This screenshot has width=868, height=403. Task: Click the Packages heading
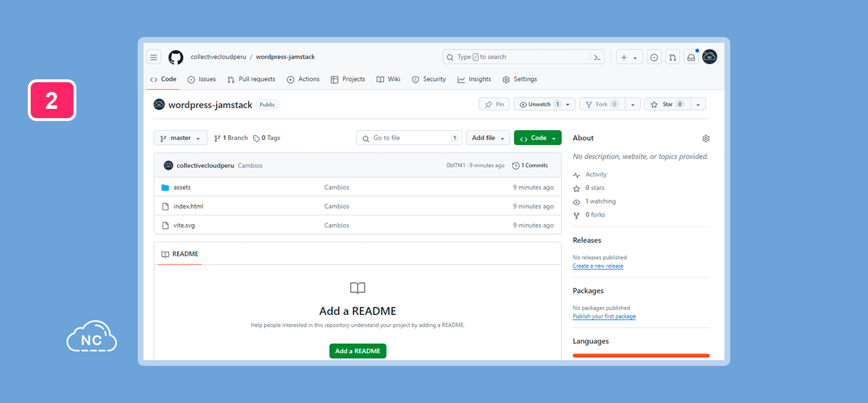click(588, 291)
